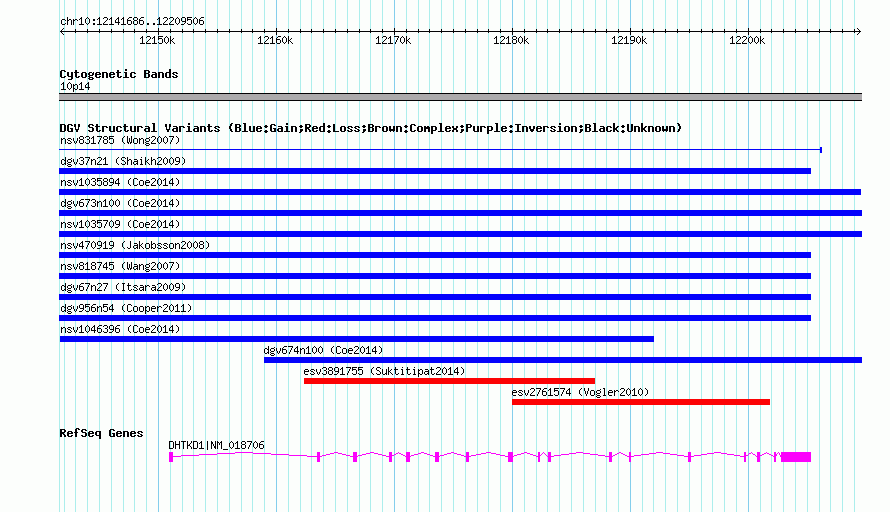Click the large magenta last exon of DHTKD1
The width and height of the screenshot is (890, 512).
coord(796,457)
